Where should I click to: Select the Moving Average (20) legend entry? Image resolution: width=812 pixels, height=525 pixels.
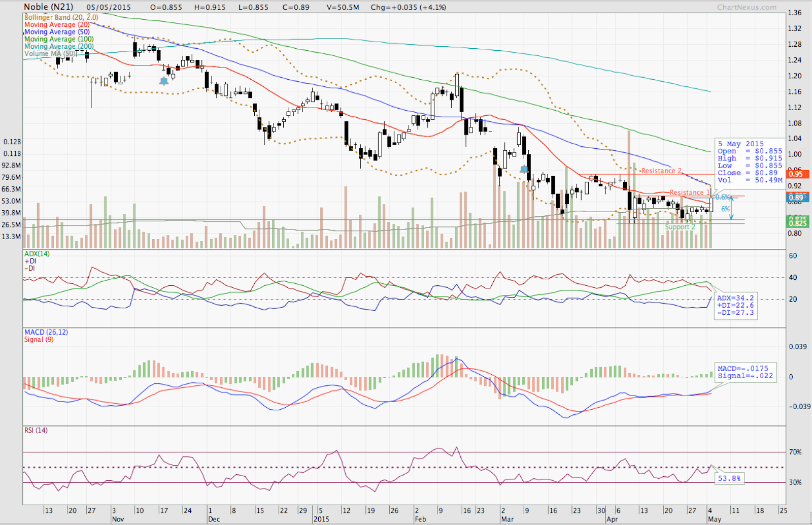tap(57, 24)
